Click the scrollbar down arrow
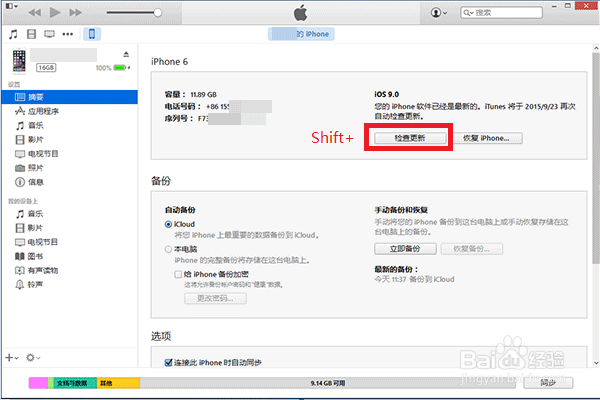 pyautogui.click(x=596, y=362)
